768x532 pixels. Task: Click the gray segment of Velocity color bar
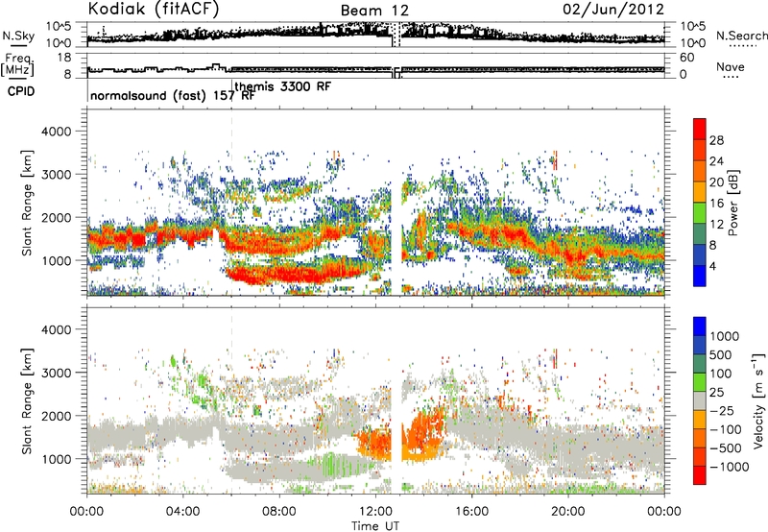[x=700, y=400]
